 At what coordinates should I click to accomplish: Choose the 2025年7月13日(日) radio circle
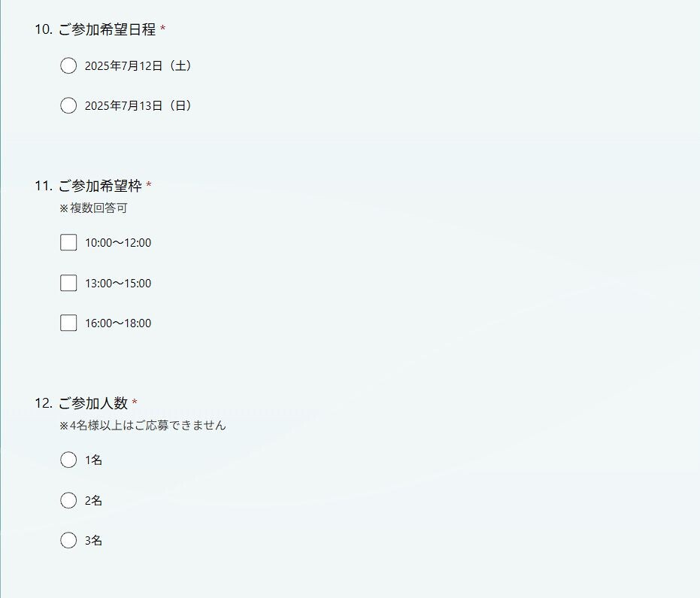68,105
